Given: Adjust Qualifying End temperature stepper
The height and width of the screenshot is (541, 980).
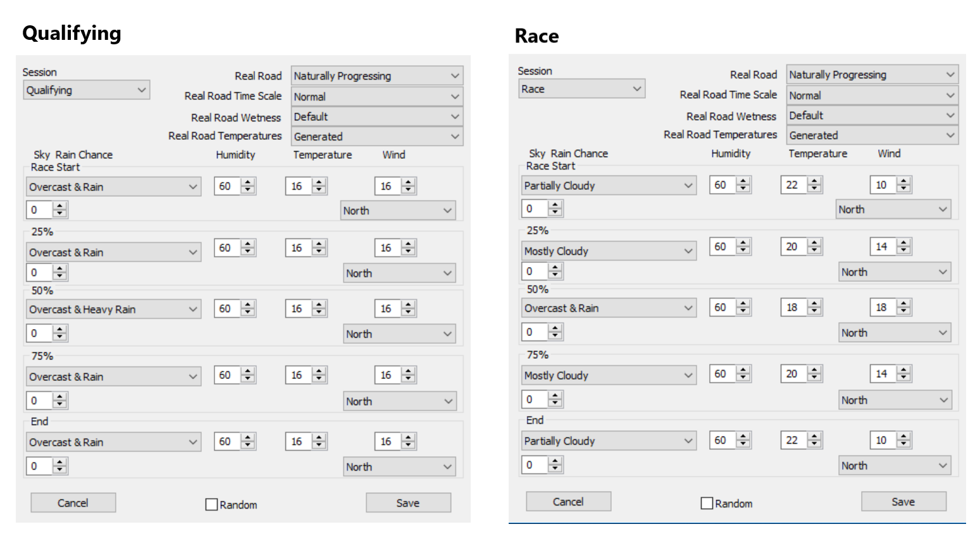Looking at the screenshot, I should click(x=319, y=441).
